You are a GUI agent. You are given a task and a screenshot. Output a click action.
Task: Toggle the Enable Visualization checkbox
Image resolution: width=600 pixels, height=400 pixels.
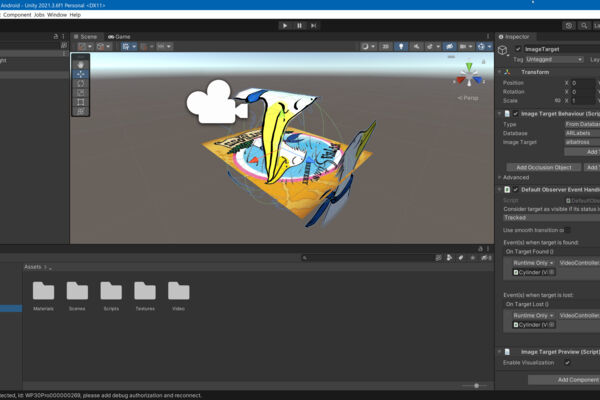pos(567,362)
